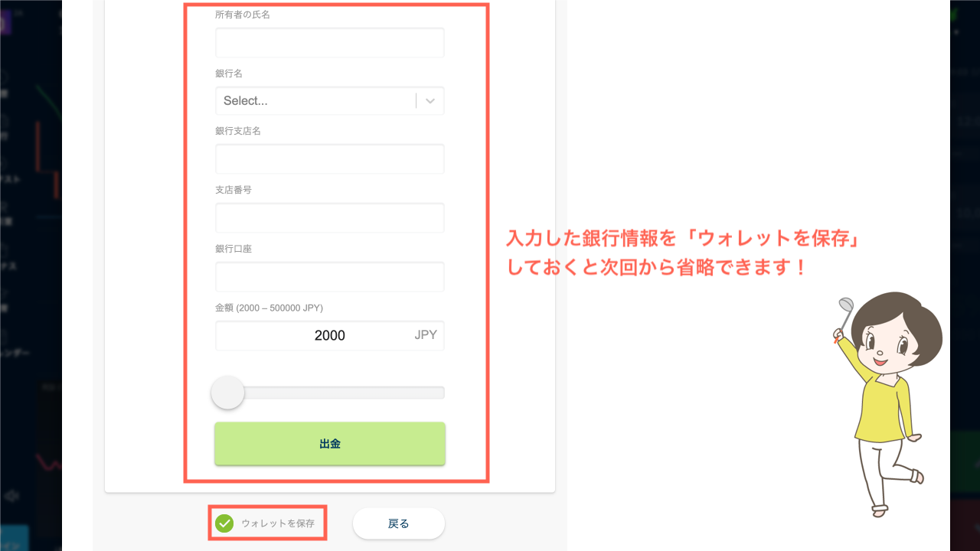Toggle the green ウォレットを保存 checkmark
980x551 pixels.
coord(224,523)
